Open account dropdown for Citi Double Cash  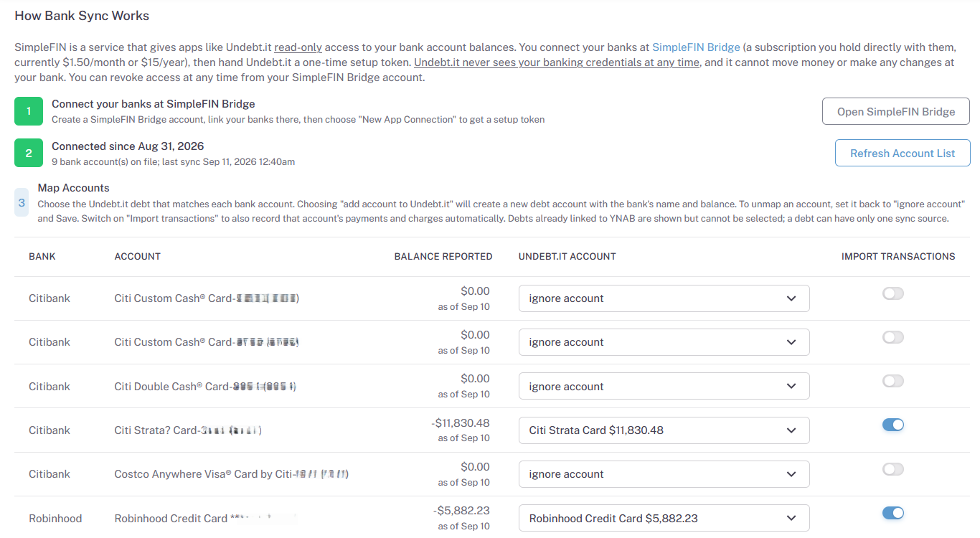(664, 386)
